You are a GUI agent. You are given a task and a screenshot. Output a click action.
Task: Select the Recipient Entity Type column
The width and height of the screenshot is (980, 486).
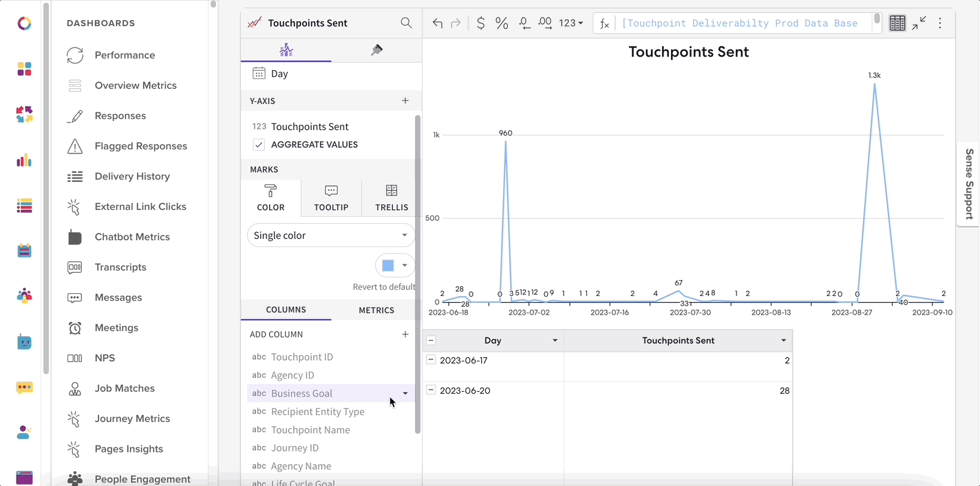coord(318,412)
